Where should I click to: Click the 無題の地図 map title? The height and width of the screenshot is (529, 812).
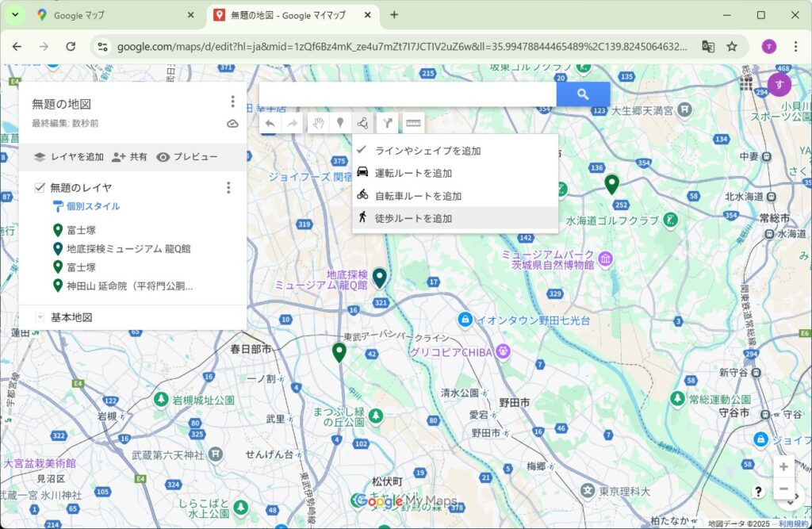pos(61,104)
